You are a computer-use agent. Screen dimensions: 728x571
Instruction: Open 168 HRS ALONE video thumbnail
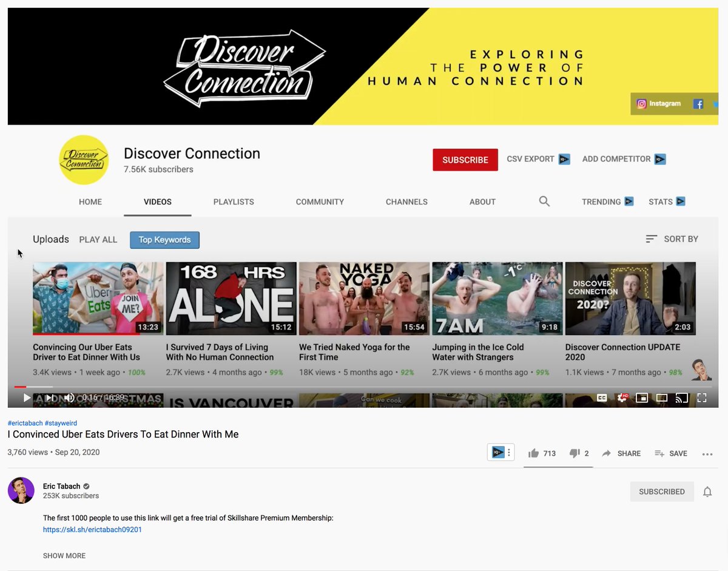click(231, 299)
